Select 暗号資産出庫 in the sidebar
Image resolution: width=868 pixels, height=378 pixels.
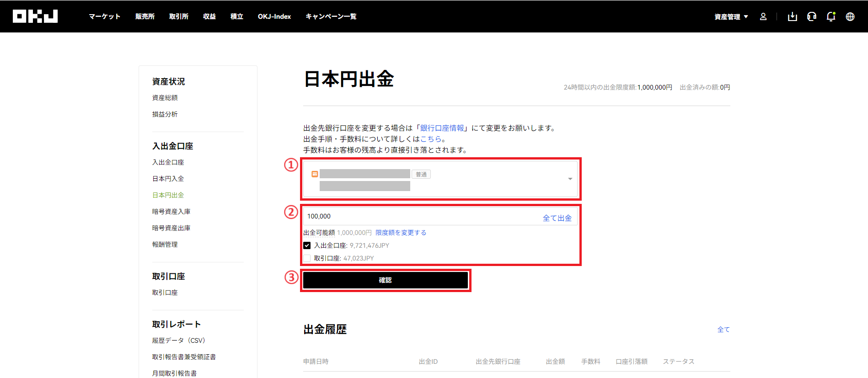pyautogui.click(x=171, y=228)
